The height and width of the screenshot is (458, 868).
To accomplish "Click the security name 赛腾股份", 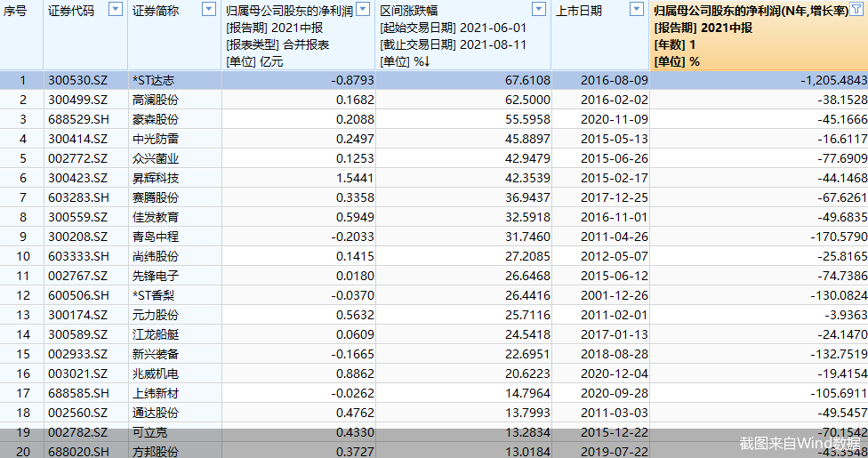I will click(x=156, y=197).
